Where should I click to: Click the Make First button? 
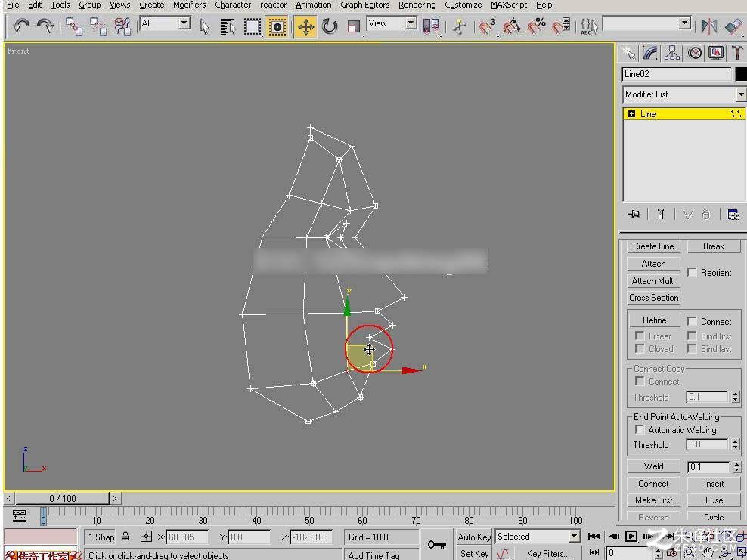click(x=653, y=500)
